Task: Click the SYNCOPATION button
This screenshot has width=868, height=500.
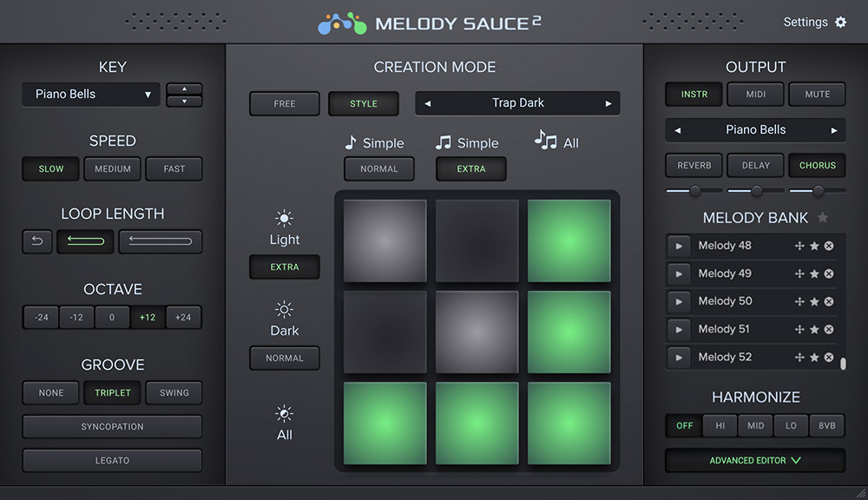Action: pyautogui.click(x=112, y=426)
